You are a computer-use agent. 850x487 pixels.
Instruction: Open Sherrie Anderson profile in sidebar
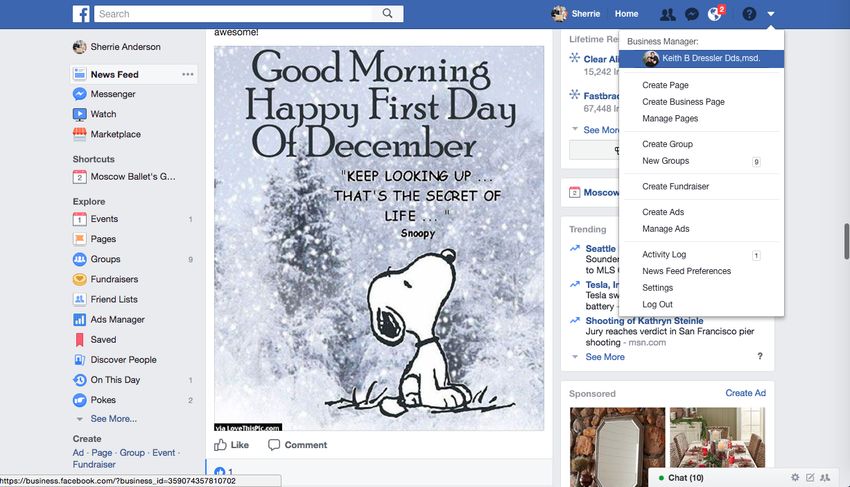[125, 47]
